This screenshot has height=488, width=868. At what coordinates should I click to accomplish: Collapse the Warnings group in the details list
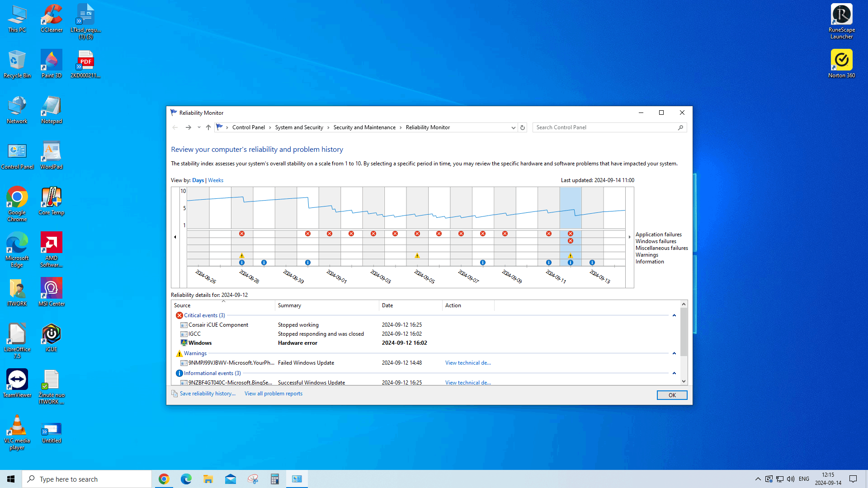click(674, 353)
